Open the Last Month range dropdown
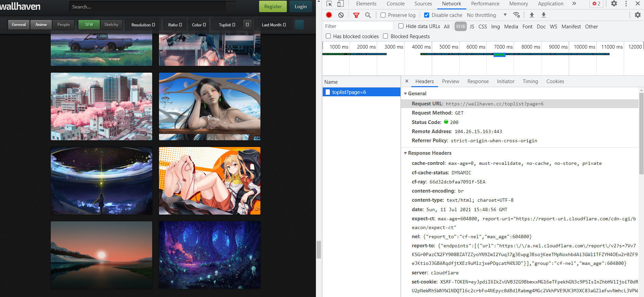Screen dimensions: 644x297 tap(274, 25)
